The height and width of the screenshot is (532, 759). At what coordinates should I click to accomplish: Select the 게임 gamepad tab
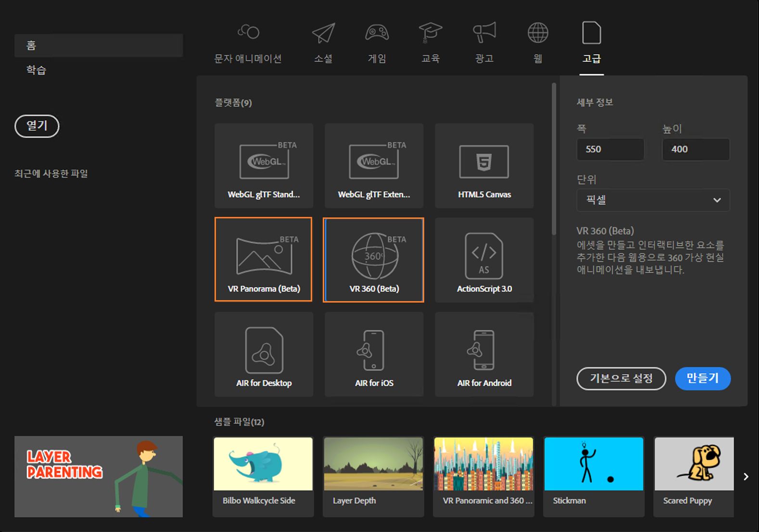(x=377, y=43)
